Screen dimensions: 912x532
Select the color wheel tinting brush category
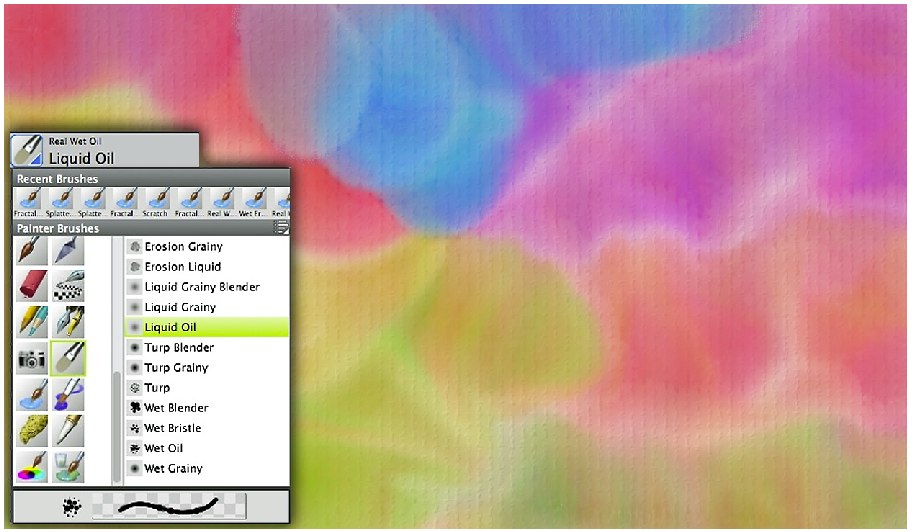coord(32,467)
